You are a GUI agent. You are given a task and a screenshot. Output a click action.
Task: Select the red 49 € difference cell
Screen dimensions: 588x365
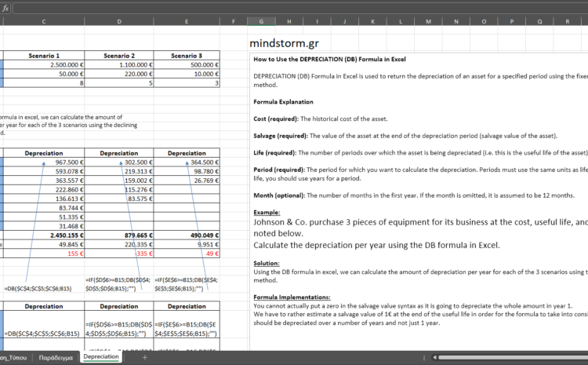click(x=187, y=254)
